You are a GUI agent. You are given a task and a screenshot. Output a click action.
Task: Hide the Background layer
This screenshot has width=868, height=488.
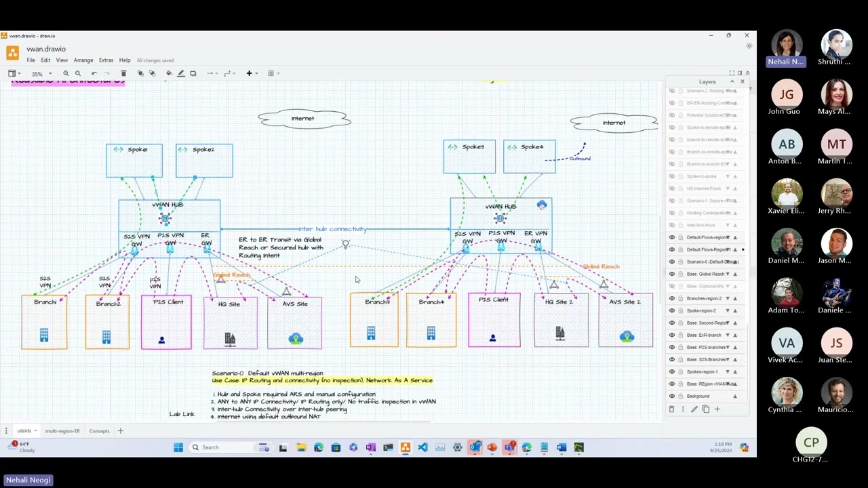(x=672, y=396)
